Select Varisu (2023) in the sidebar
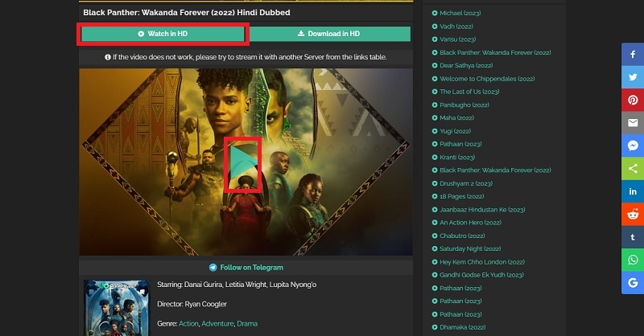Image resolution: width=644 pixels, height=336 pixels. (x=454, y=39)
